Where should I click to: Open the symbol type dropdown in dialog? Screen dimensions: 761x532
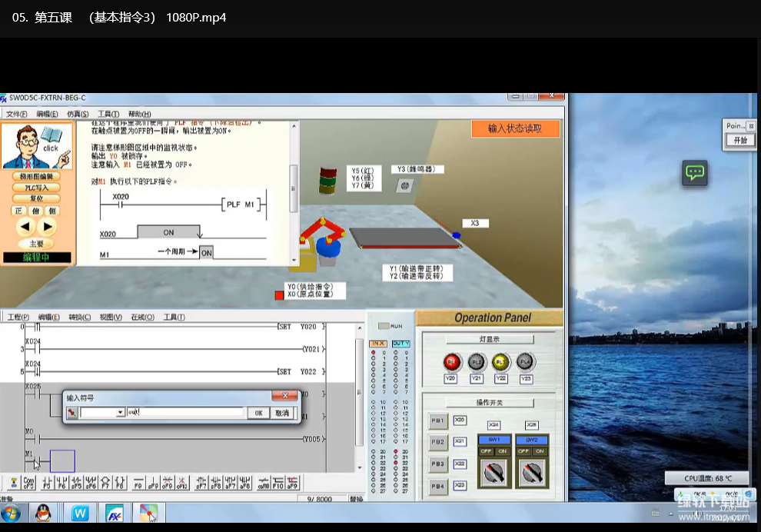(120, 413)
